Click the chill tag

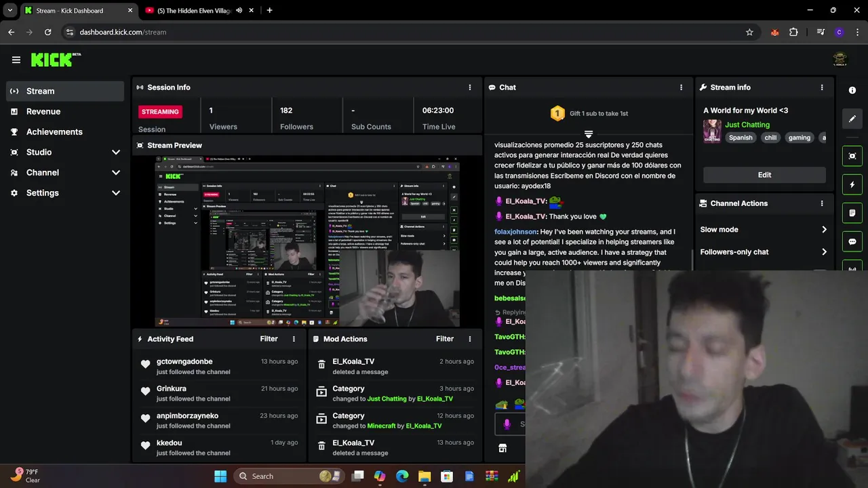(x=770, y=138)
